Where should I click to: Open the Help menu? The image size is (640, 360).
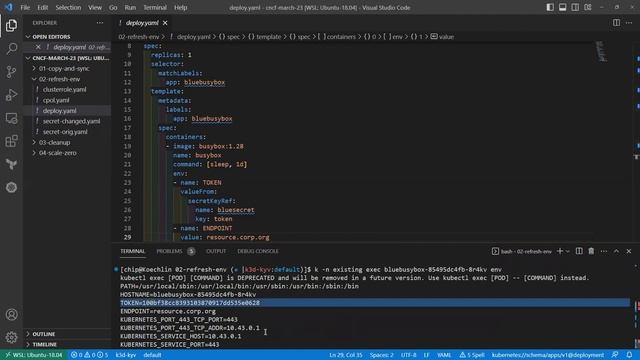180,7
